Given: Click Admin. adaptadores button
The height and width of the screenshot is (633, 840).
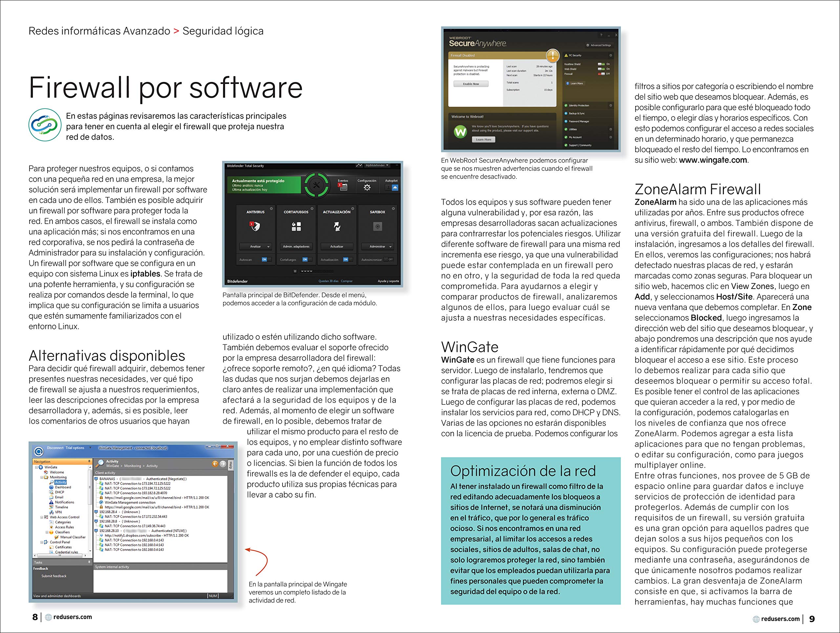Looking at the screenshot, I should click(x=296, y=247).
